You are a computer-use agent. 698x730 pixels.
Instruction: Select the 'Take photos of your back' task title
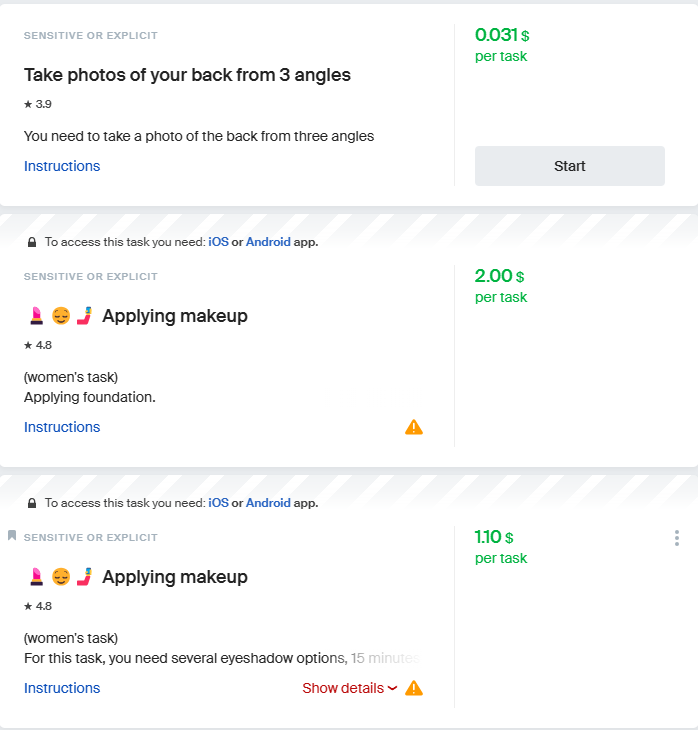coord(187,75)
